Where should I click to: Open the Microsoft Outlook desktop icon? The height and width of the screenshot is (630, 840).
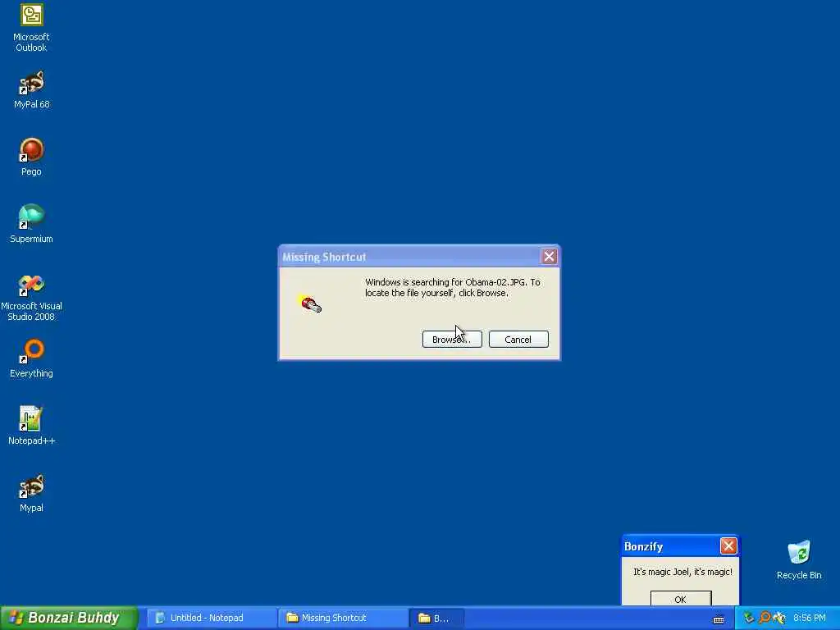[32, 28]
